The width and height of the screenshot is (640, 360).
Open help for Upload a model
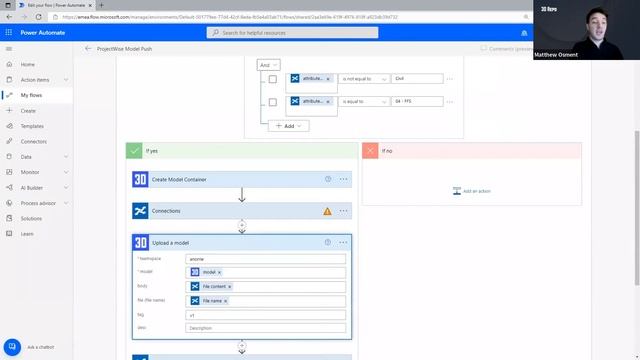click(x=328, y=242)
